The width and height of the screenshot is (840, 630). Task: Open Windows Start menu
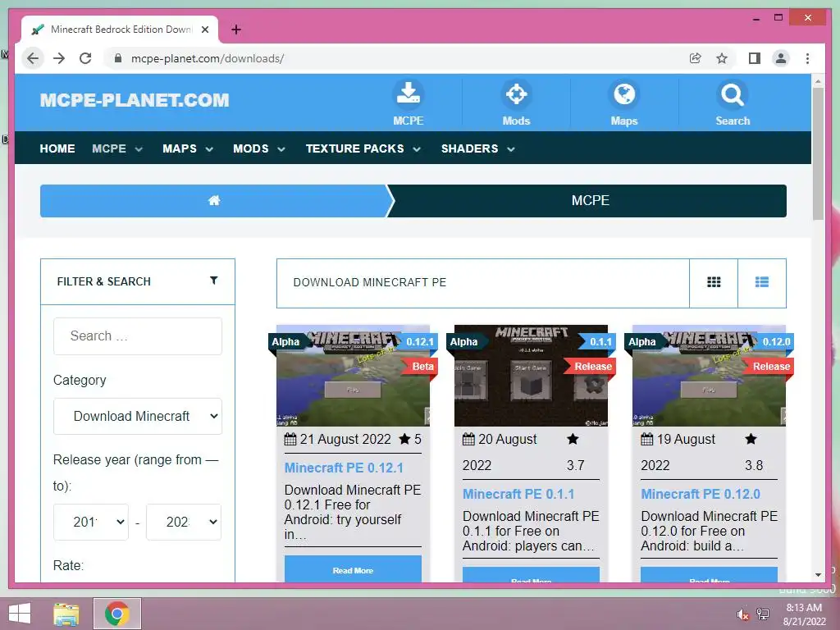(20, 614)
